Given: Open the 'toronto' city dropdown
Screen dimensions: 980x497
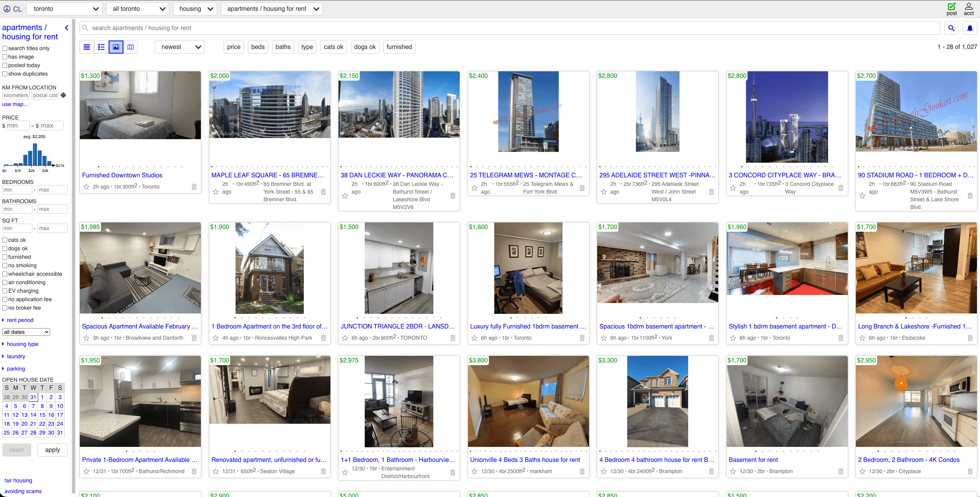Looking at the screenshot, I should pos(64,9).
